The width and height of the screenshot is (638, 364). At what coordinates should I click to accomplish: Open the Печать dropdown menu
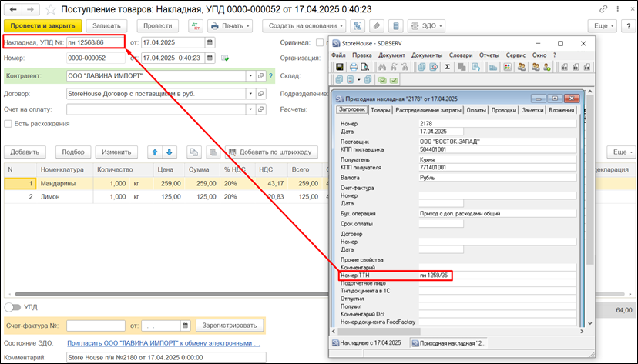point(232,25)
